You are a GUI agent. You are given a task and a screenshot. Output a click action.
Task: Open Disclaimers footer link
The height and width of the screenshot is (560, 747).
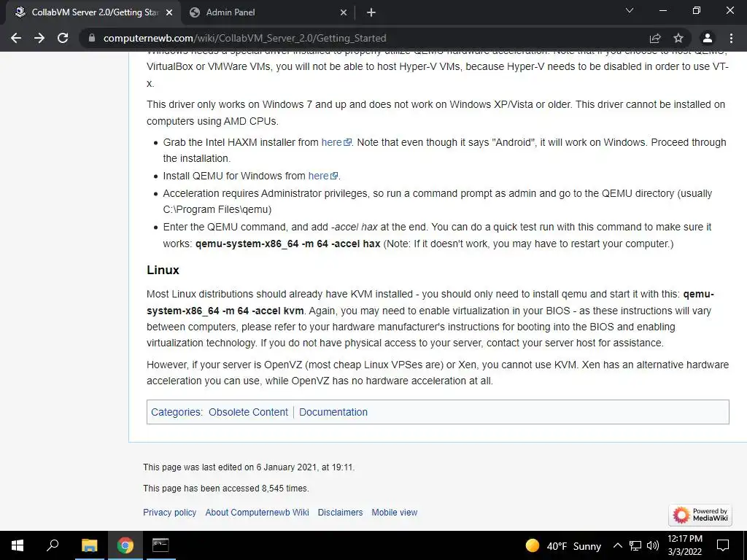[x=340, y=513]
